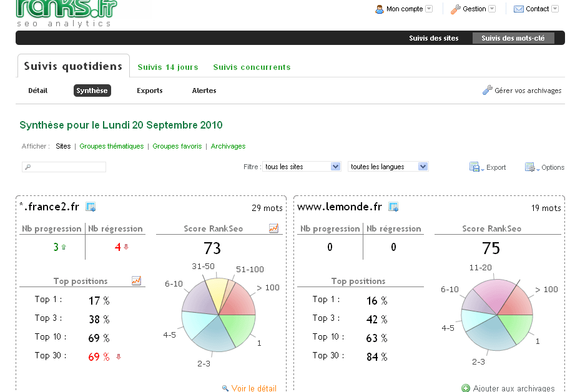The width and height of the screenshot is (580, 392).
Task: Click magnifier icon beside Voir le détail
Action: tap(225, 388)
